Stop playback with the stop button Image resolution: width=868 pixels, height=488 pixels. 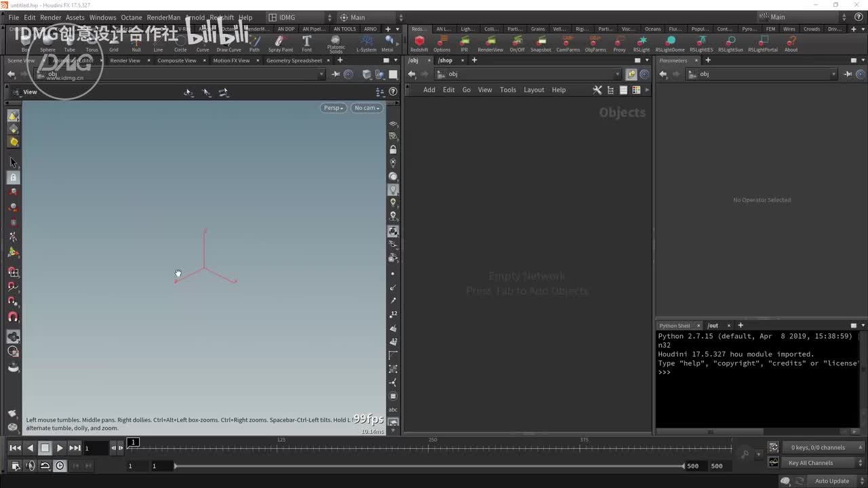tap(45, 448)
